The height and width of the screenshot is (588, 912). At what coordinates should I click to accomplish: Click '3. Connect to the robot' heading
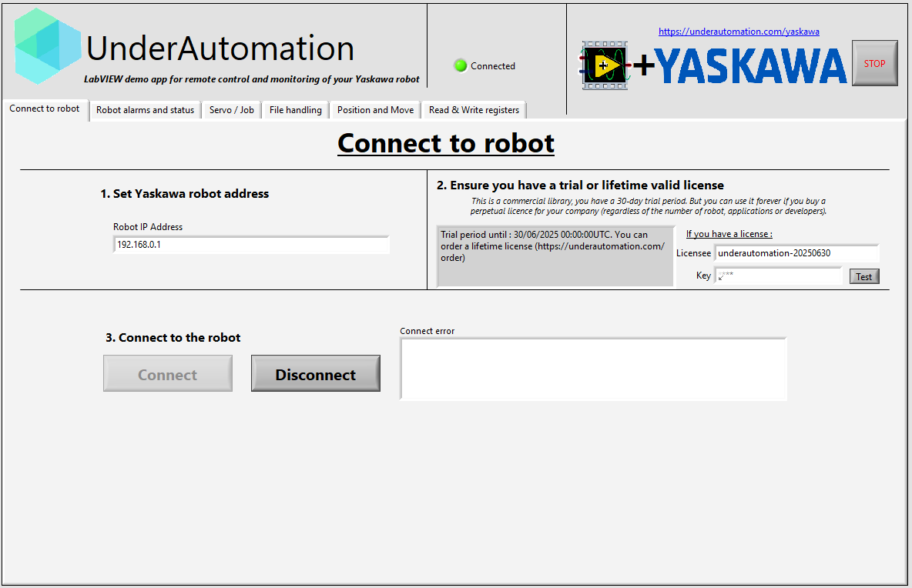click(x=173, y=338)
